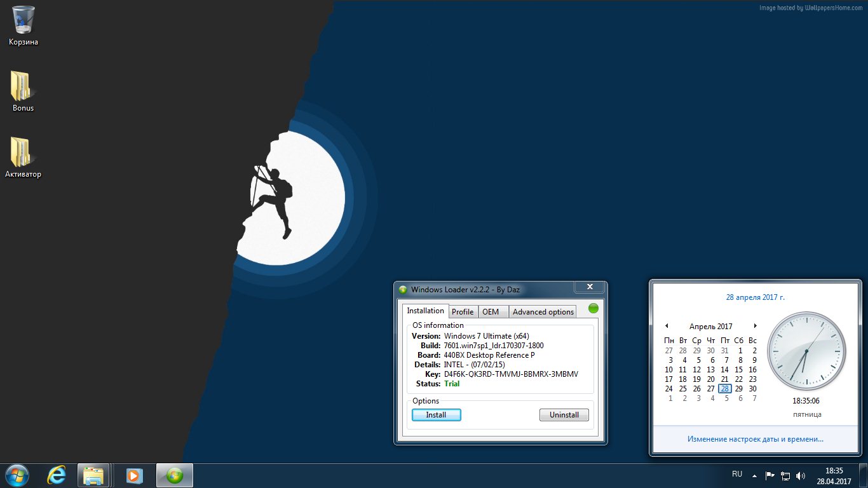Open the network icon in system tray
The height and width of the screenshot is (488, 868).
785,475
